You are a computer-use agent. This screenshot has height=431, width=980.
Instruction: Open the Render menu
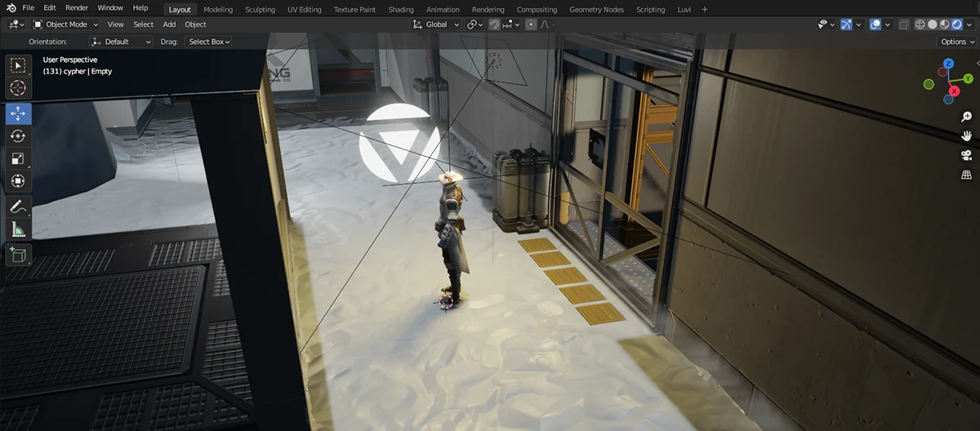(77, 8)
